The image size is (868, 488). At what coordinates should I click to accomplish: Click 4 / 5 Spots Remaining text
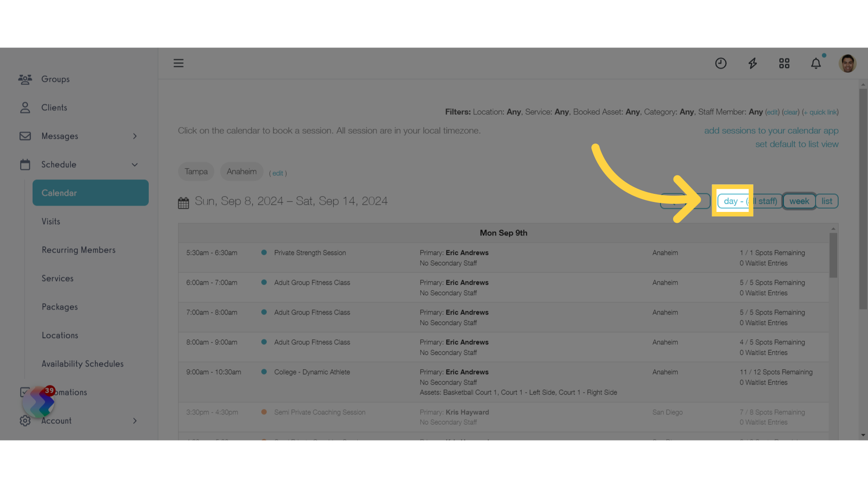(772, 342)
